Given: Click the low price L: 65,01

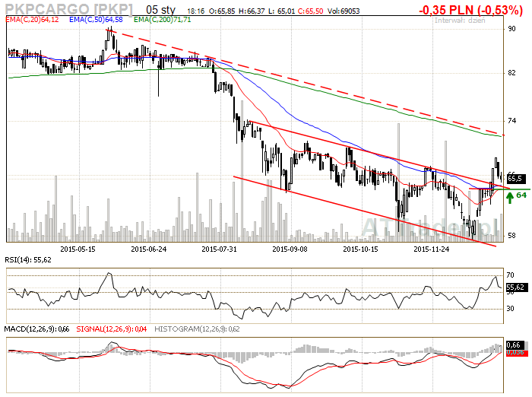Looking at the screenshot, I should [x=281, y=11].
